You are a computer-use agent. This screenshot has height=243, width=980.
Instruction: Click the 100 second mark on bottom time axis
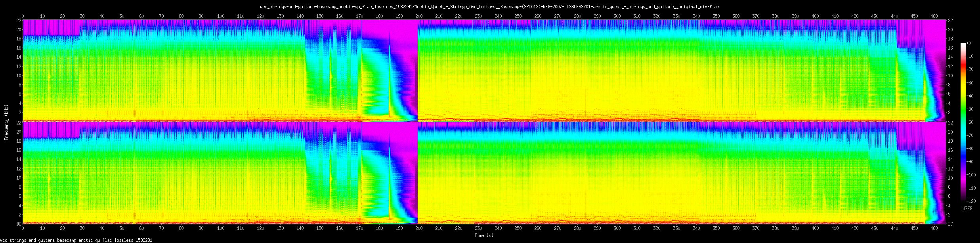coord(221,228)
